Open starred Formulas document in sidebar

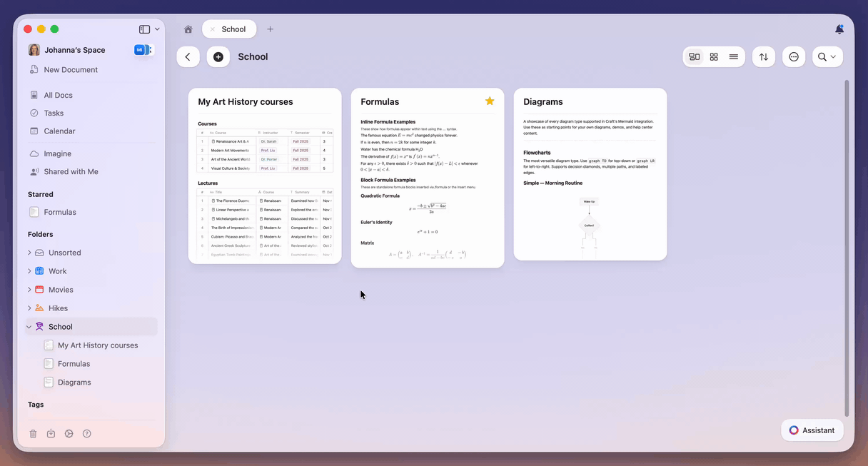coord(60,212)
